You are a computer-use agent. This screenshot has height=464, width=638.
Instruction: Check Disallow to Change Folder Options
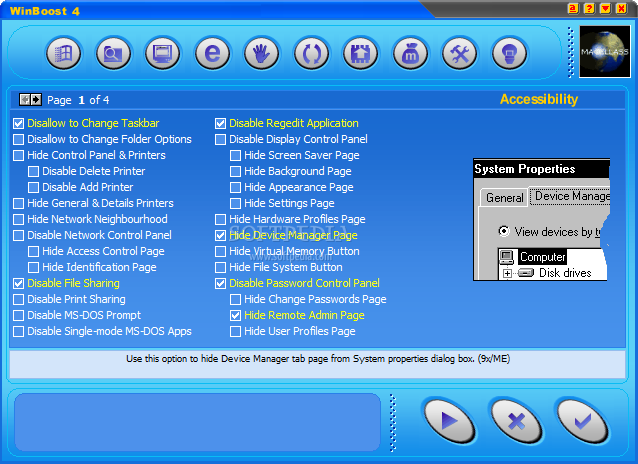coord(18,140)
